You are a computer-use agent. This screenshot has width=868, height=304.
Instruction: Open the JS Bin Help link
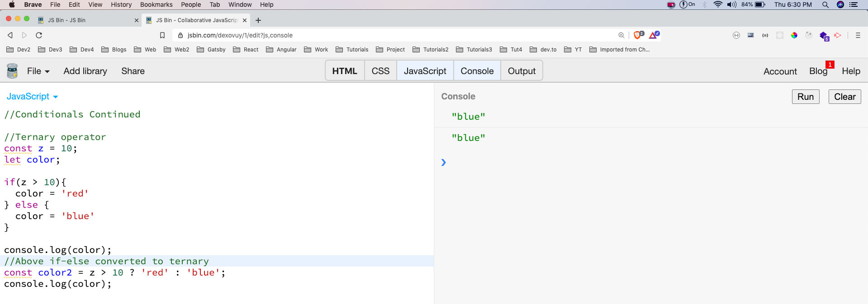pos(851,71)
